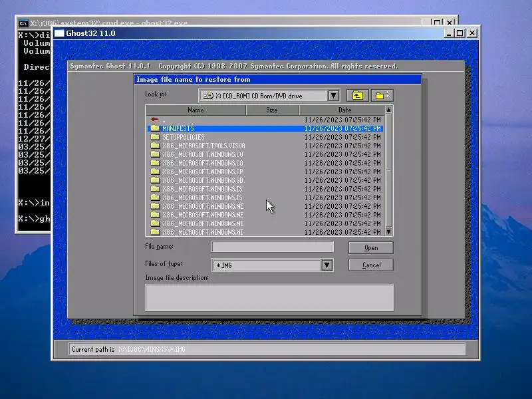Open the Files of type dropdown arrow

327,265
